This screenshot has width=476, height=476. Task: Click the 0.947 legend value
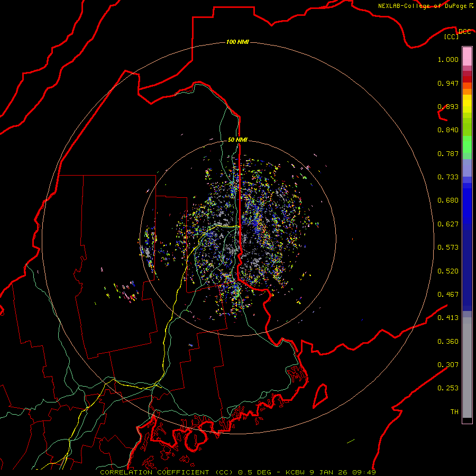tap(448, 83)
